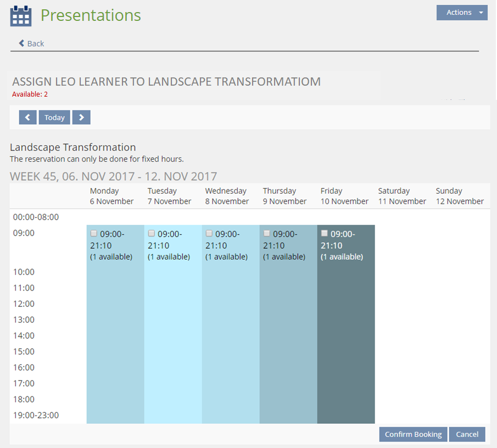Go to previous week with left arrow
This screenshot has height=448, width=497.
[x=27, y=117]
